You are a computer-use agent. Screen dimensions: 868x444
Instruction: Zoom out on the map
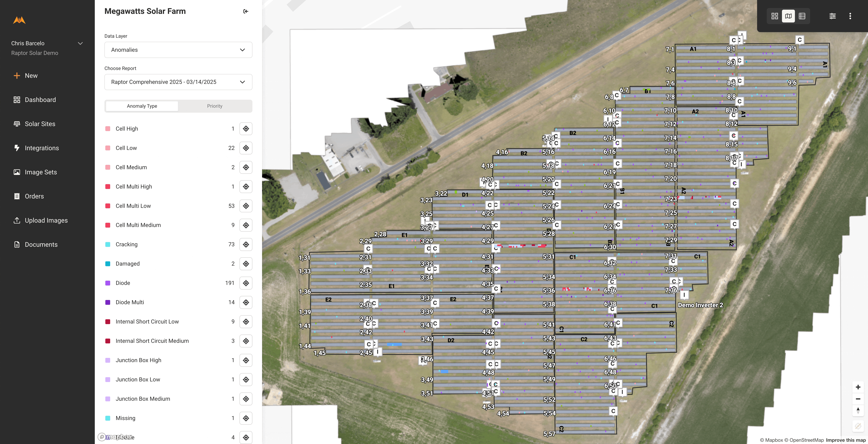click(x=858, y=399)
